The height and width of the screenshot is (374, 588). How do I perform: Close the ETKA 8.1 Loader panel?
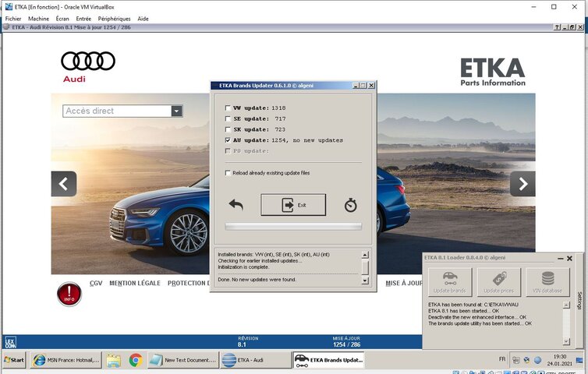pos(569,258)
